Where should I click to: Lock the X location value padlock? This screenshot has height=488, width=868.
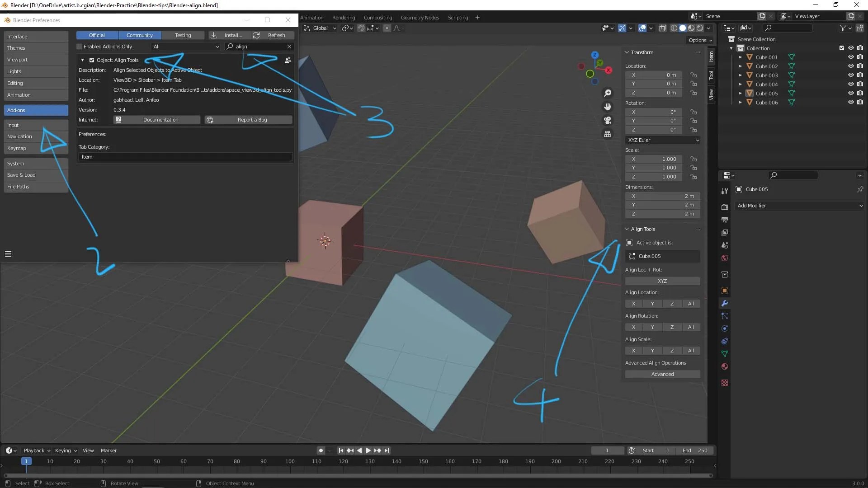click(694, 75)
